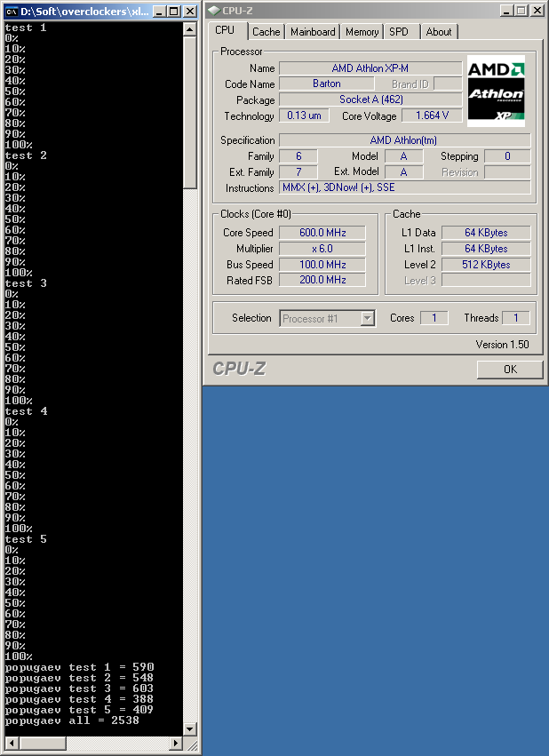The height and width of the screenshot is (756, 549).
Task: Click the Version 1.50 label
Action: tap(502, 345)
